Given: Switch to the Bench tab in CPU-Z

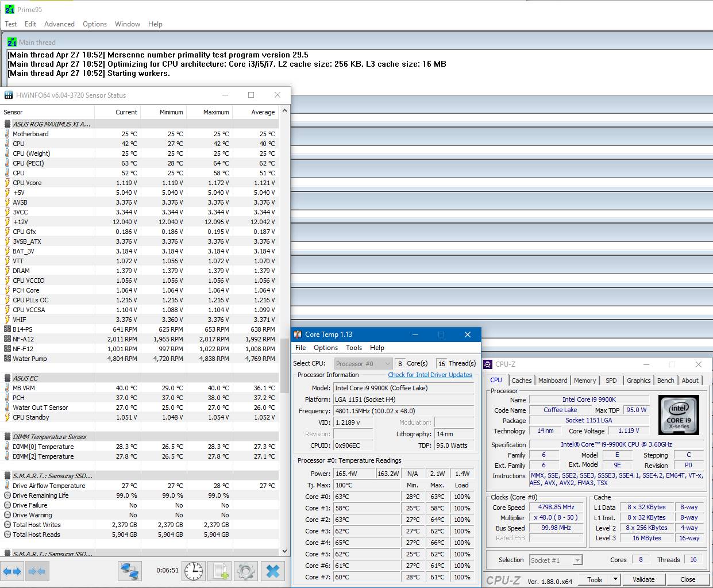Looking at the screenshot, I should pyautogui.click(x=665, y=381).
